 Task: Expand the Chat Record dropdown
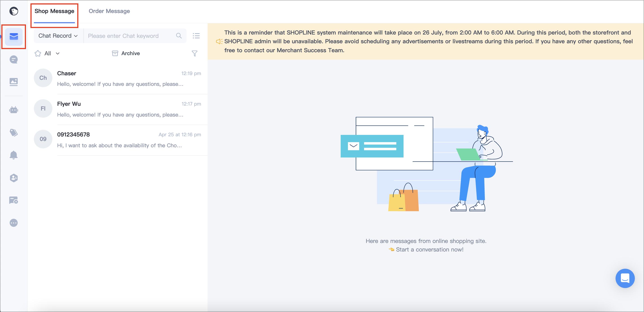pos(58,36)
